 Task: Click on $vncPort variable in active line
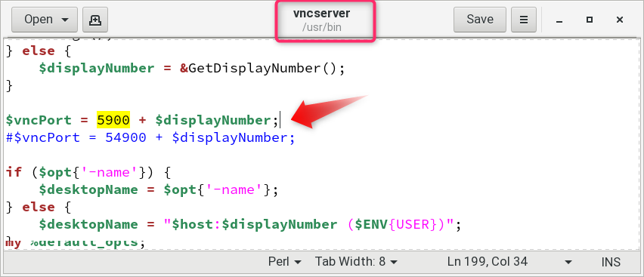coord(39,120)
